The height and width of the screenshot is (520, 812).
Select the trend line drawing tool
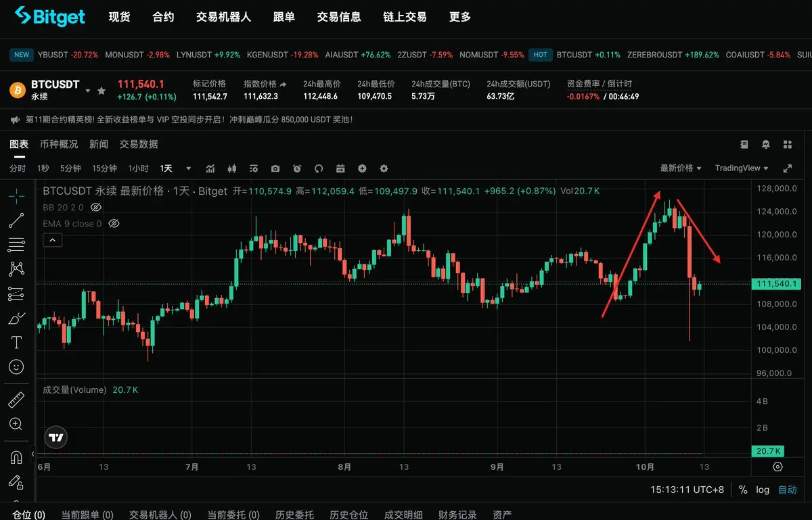tap(16, 220)
